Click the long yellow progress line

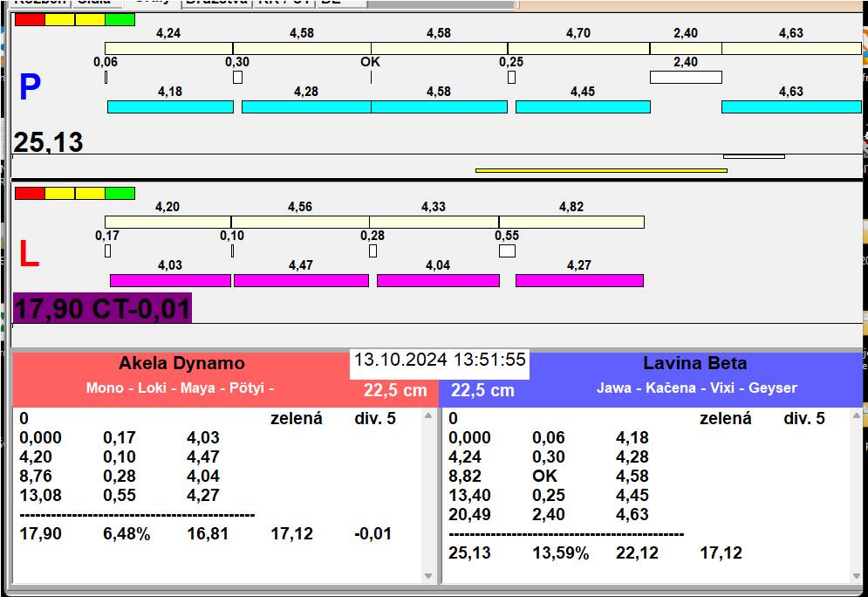tap(601, 170)
